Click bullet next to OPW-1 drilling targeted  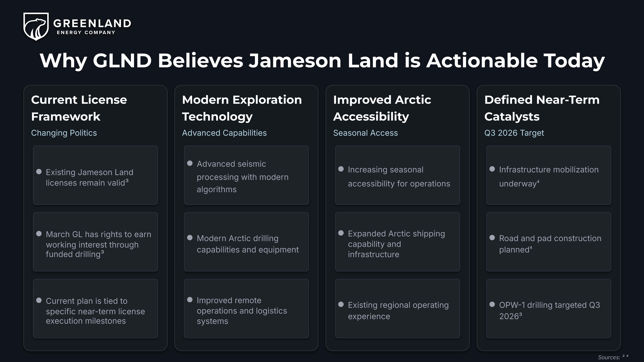(x=492, y=304)
